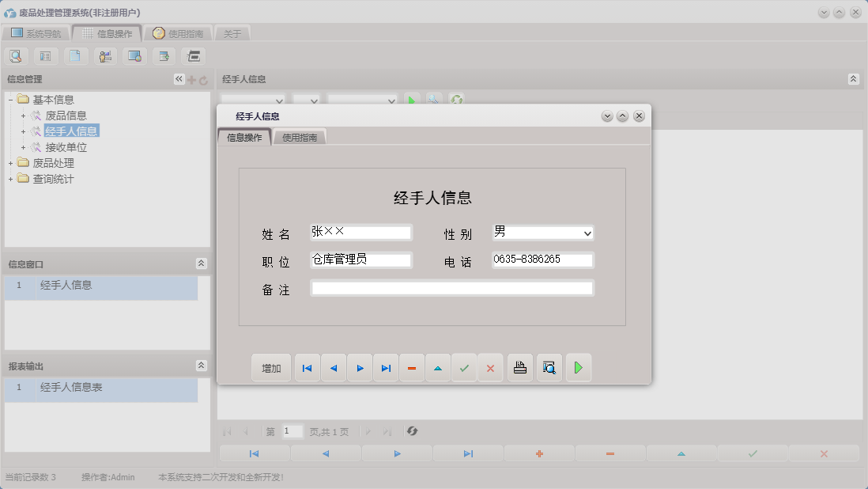Click the printer icon in the 经手人信息 dialog
The height and width of the screenshot is (489, 868).
tap(519, 367)
